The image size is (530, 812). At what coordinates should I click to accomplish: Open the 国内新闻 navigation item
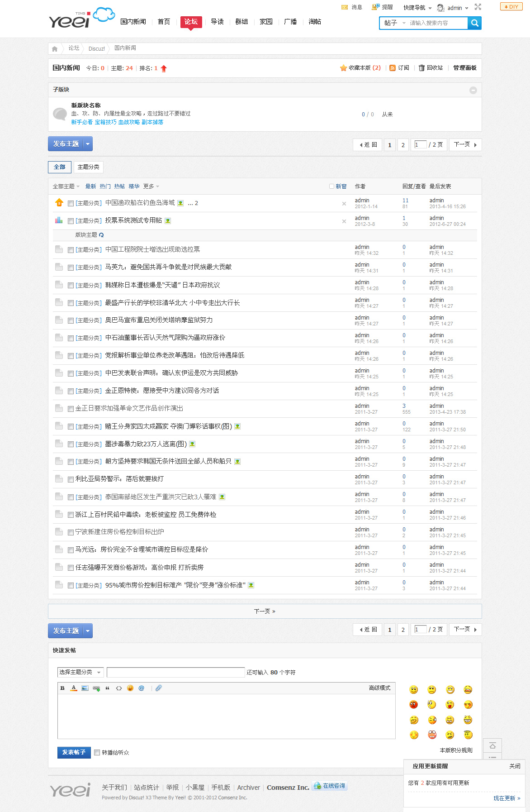[133, 22]
